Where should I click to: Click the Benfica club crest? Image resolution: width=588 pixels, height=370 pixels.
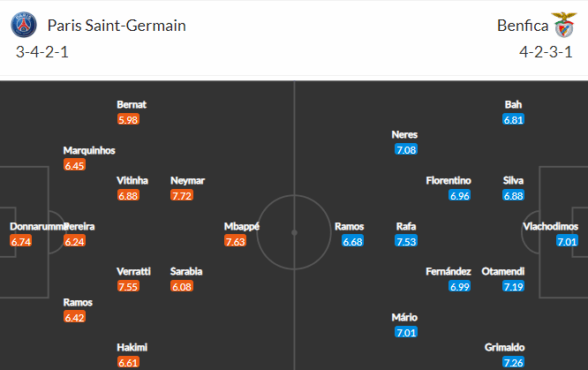coord(563,25)
